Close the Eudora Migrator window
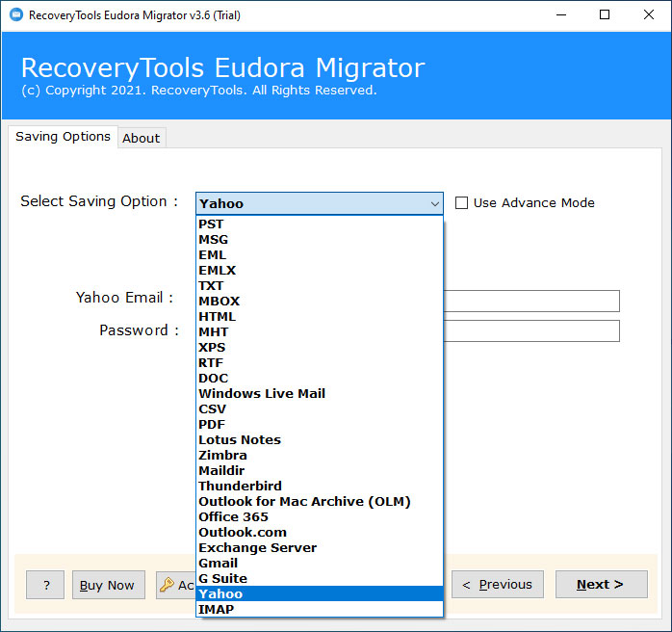This screenshot has width=672, height=632. [x=649, y=15]
